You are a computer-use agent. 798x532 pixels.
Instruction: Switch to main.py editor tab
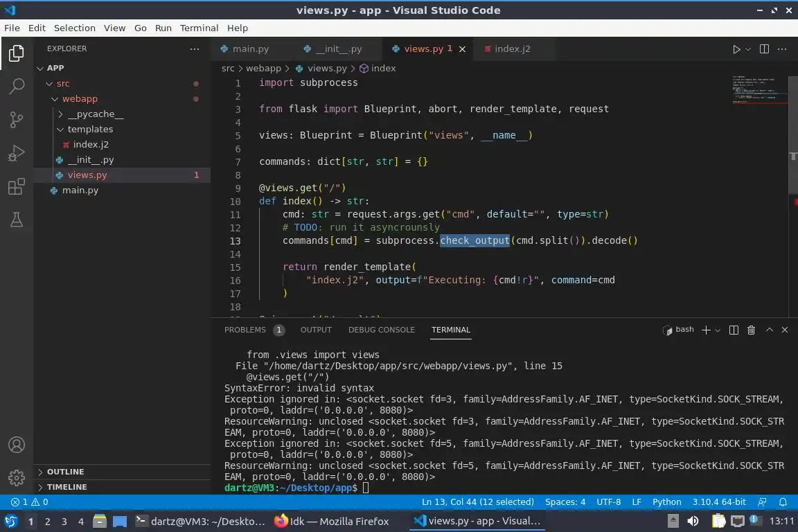tap(250, 49)
